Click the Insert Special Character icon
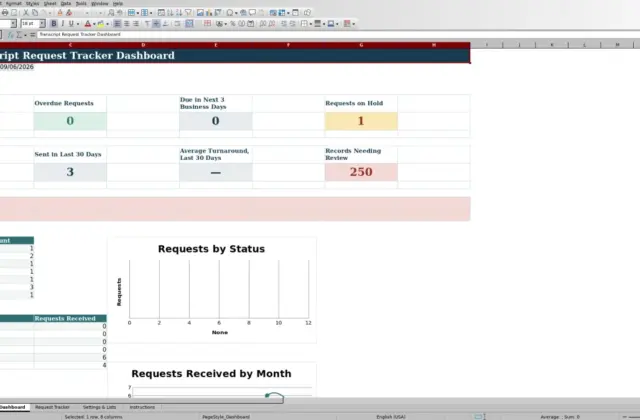 [x=230, y=12]
